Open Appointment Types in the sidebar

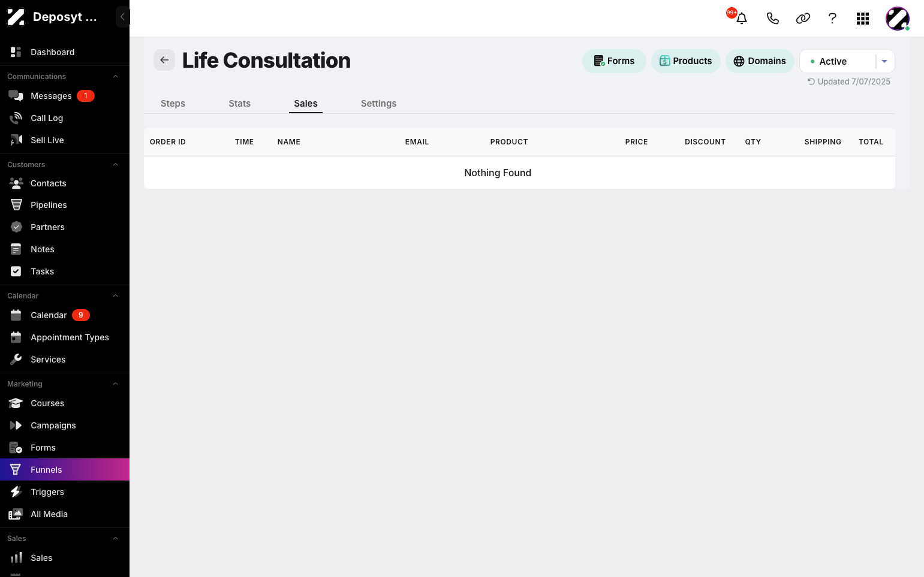[x=65, y=337]
